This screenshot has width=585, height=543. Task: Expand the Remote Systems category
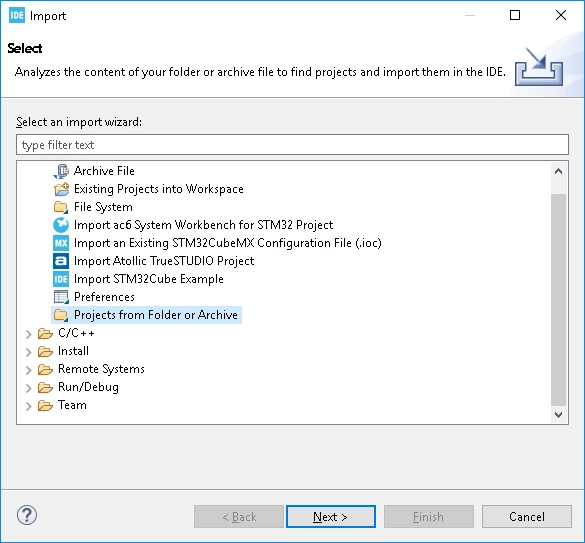coord(28,369)
